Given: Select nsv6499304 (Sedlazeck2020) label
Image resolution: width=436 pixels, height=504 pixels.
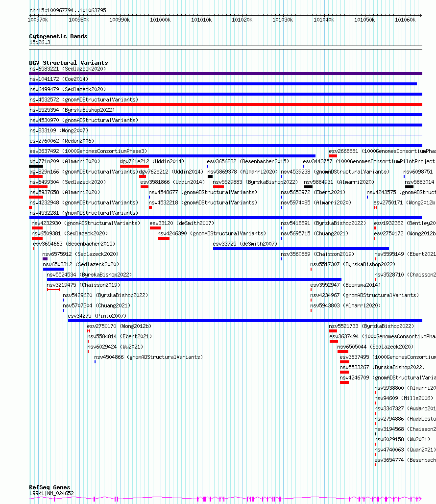Looking at the screenshot, I should (68, 182).
